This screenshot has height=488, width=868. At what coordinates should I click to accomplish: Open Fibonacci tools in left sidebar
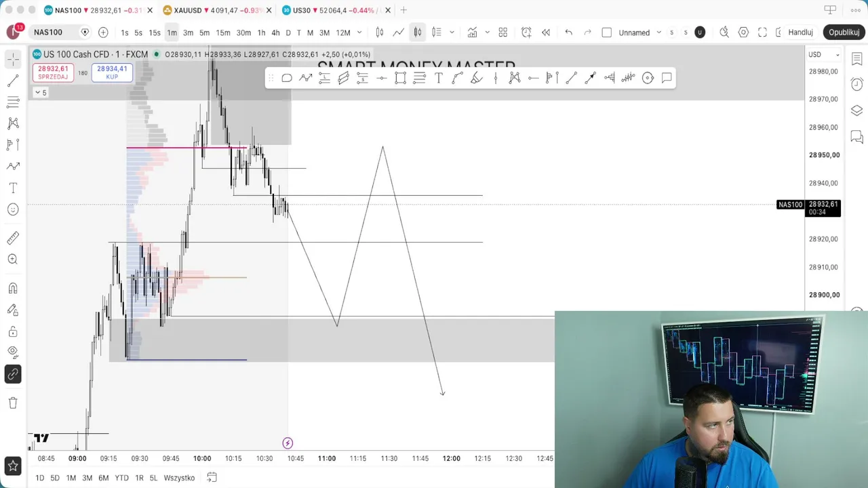click(x=13, y=102)
